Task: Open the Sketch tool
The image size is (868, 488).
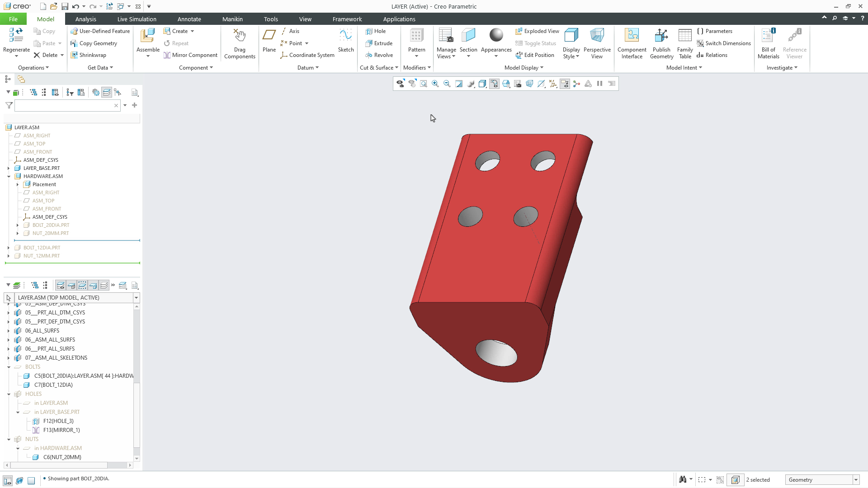Action: click(x=346, y=40)
